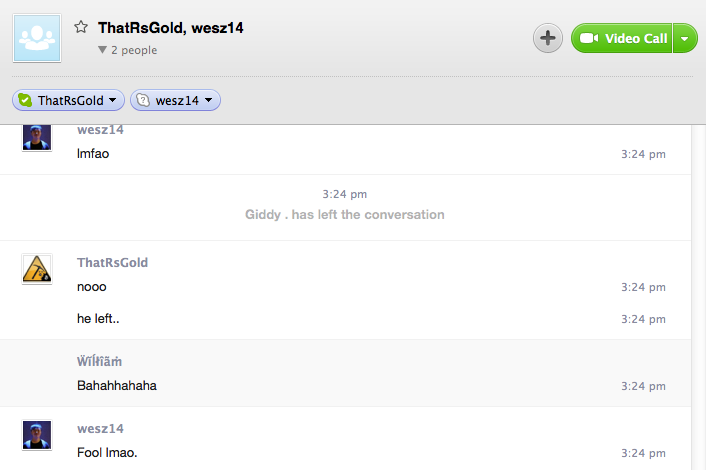
Task: Click the group conversation avatar icon
Action: click(x=37, y=38)
